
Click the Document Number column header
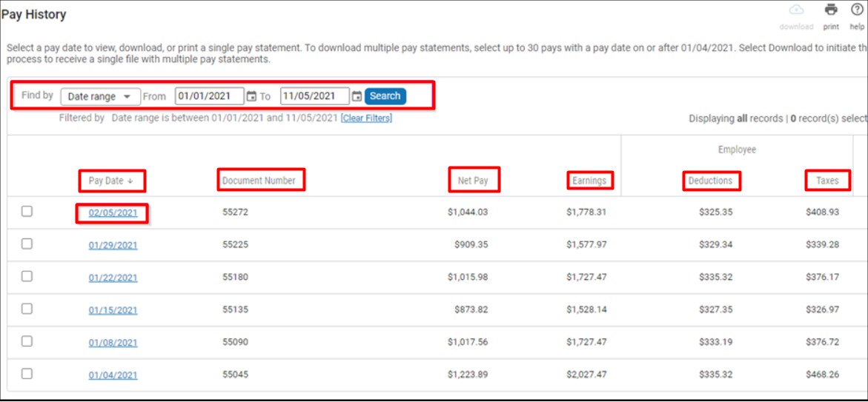(x=259, y=181)
